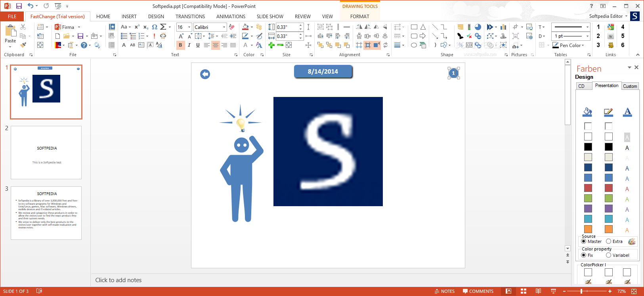Open the Firma dropdown

click(x=79, y=27)
